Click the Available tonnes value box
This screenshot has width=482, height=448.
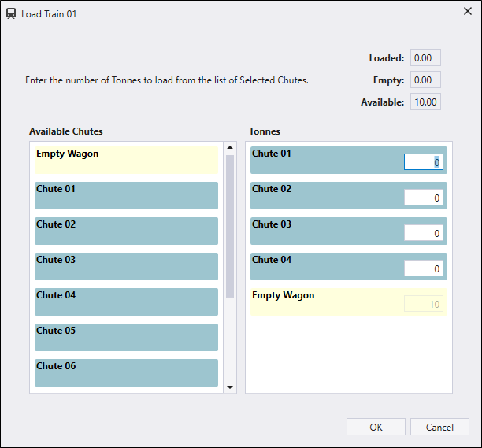pyautogui.click(x=425, y=102)
